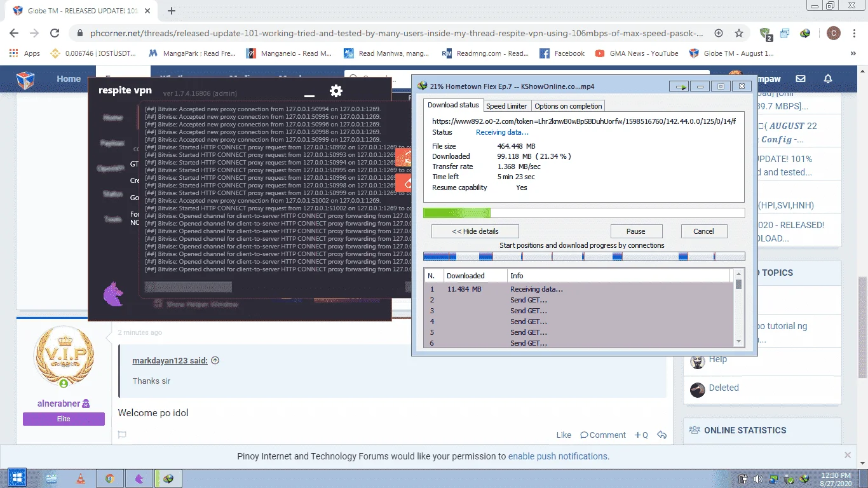The image size is (868, 488).
Task: Click Elite badge under alnerabner
Action: [x=64, y=419]
